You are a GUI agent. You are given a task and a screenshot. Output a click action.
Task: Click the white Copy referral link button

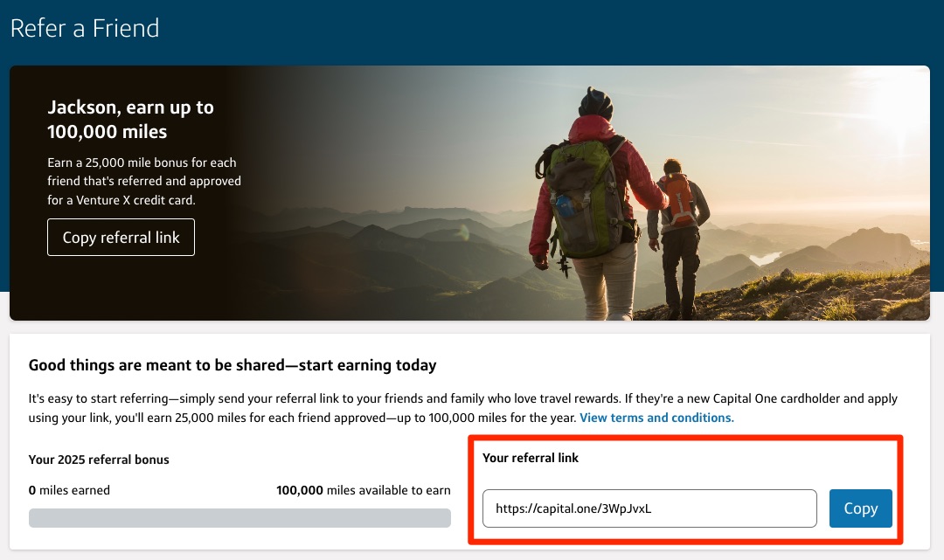pos(121,237)
